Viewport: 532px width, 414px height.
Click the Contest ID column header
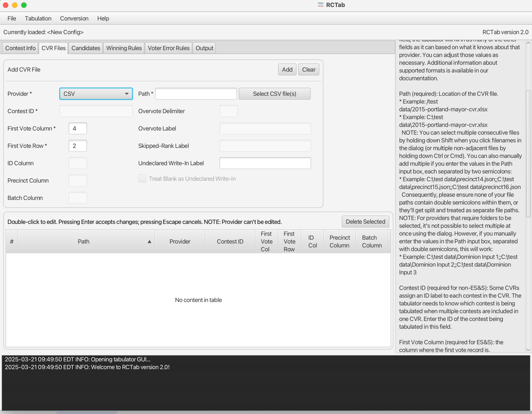click(230, 242)
